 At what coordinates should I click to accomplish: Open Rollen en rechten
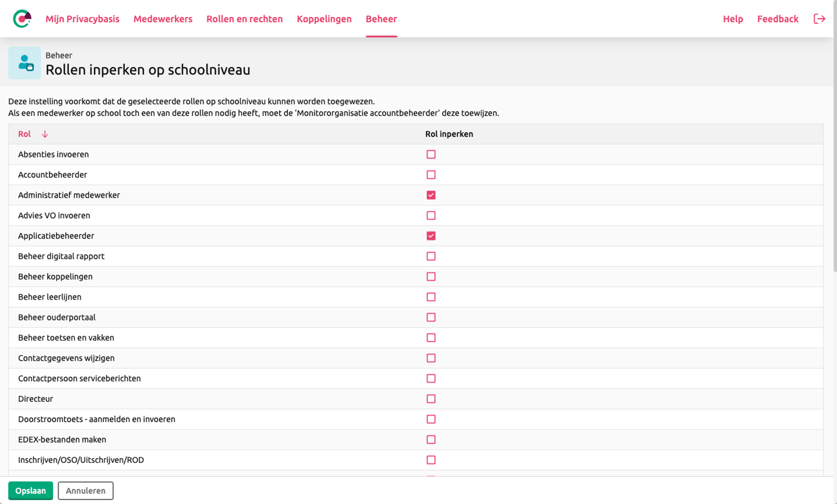click(x=245, y=19)
